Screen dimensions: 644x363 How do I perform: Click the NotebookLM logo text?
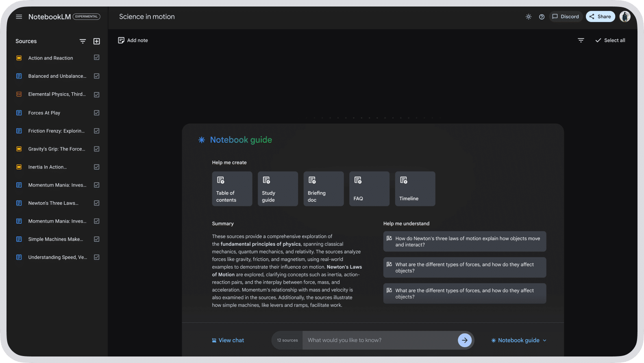click(x=50, y=17)
